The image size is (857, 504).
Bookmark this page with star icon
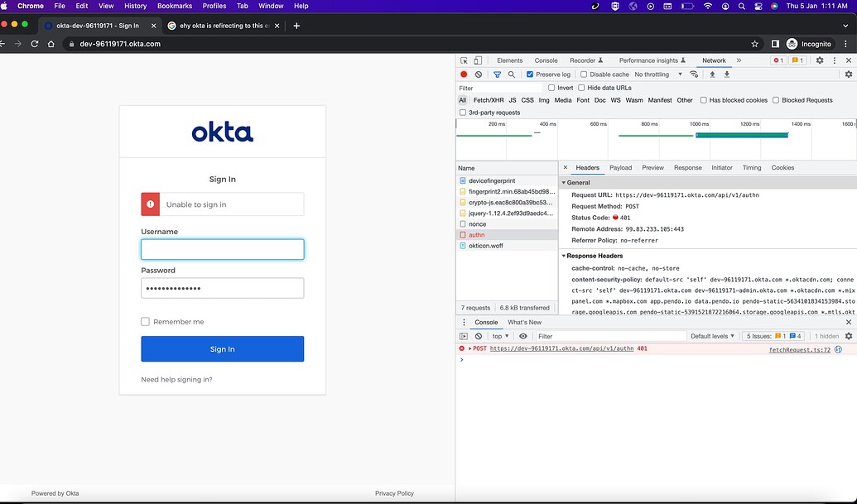tap(755, 44)
